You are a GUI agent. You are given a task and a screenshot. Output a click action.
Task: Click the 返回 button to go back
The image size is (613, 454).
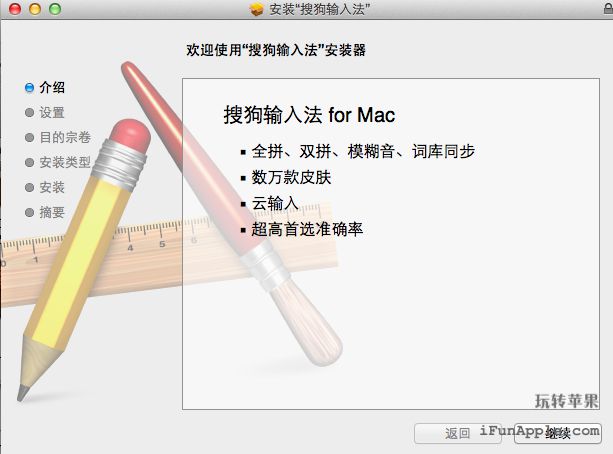tap(458, 433)
